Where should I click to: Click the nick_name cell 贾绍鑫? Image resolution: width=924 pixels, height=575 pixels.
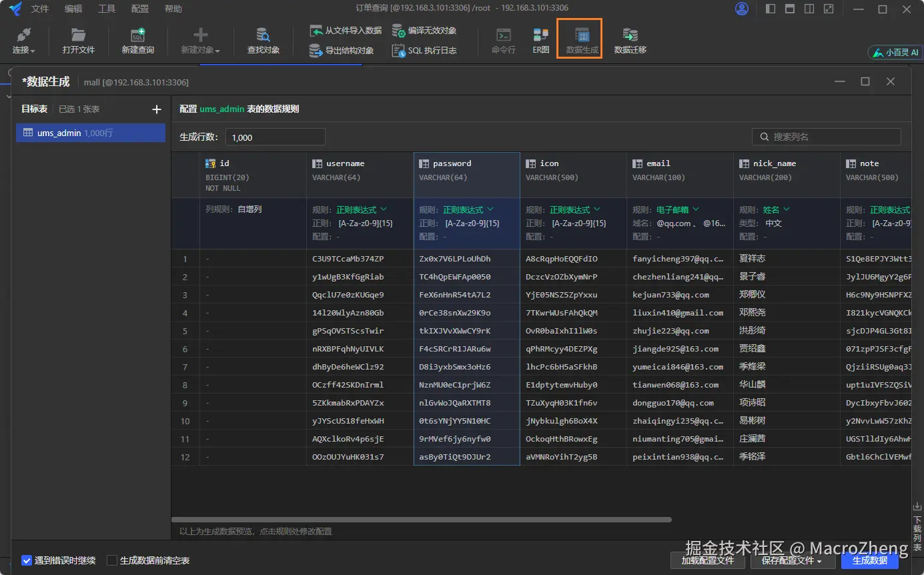(x=787, y=349)
